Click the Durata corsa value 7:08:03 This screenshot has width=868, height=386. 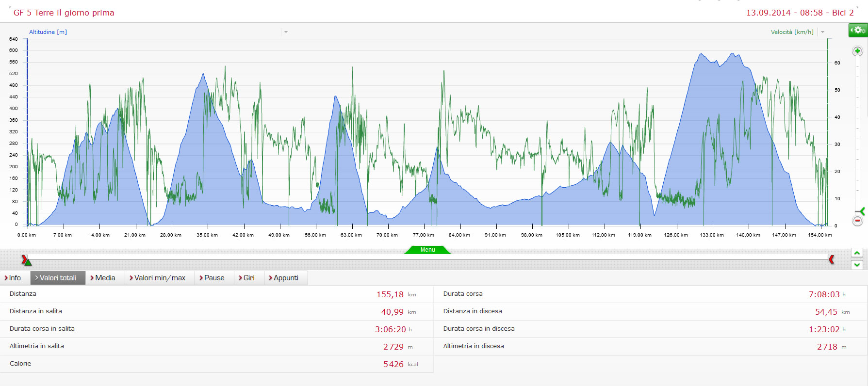pos(824,294)
